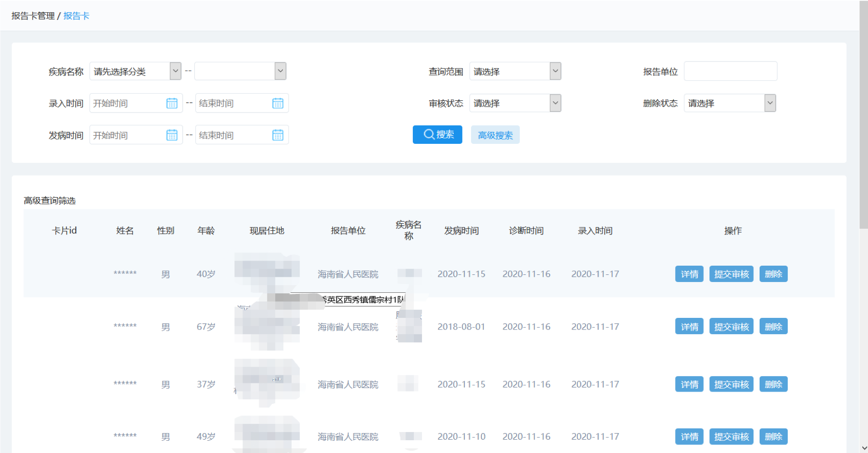This screenshot has width=868, height=453.
Task: Expand the second 疾病名称 sub-dropdown
Action: point(240,71)
